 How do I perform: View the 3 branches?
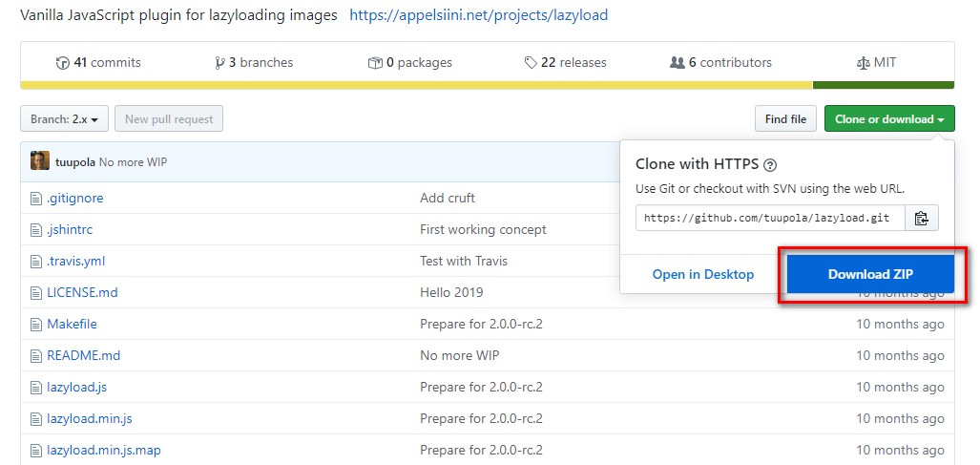coord(254,62)
